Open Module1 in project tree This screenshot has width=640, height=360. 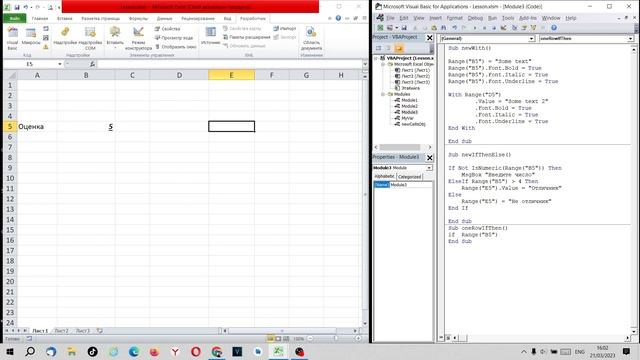coord(409,100)
